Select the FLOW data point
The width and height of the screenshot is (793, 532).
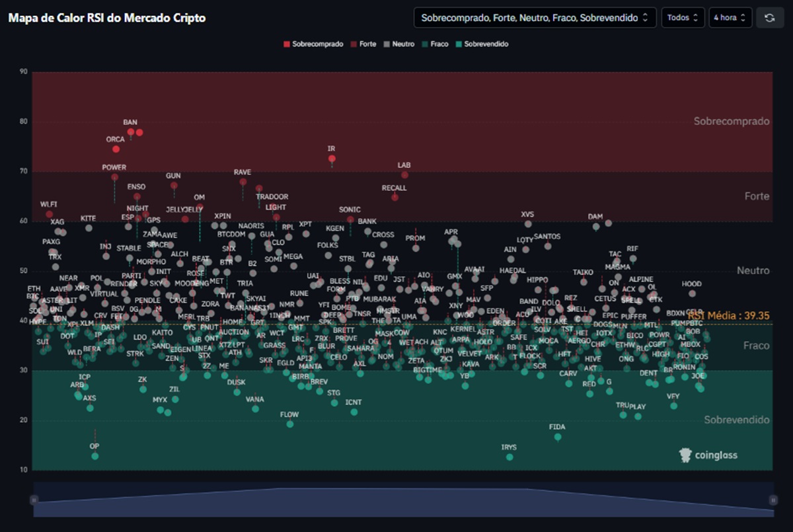pyautogui.click(x=290, y=424)
